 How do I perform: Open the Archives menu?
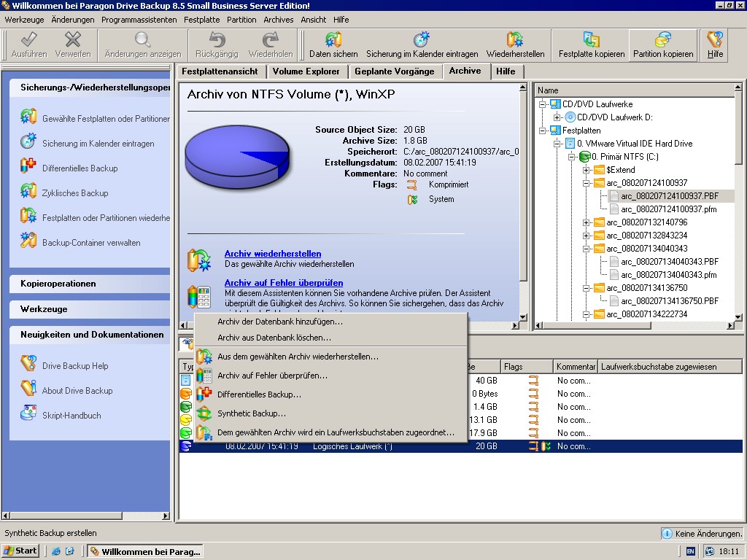(x=278, y=20)
